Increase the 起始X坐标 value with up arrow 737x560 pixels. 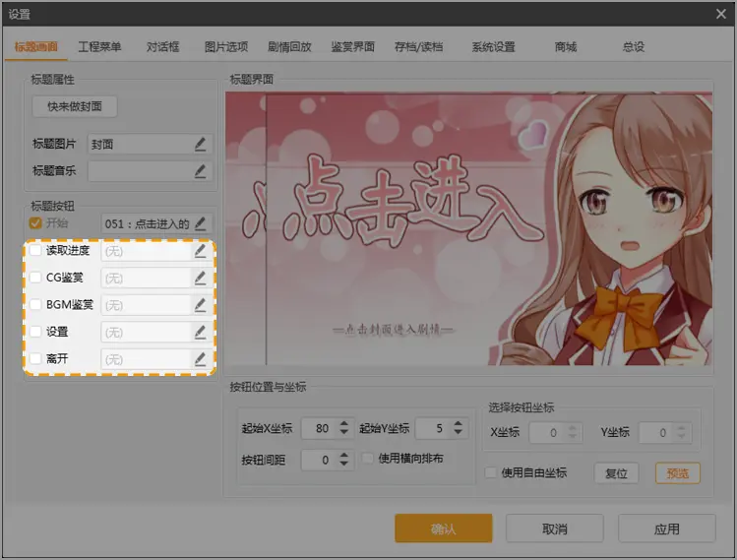tap(343, 424)
